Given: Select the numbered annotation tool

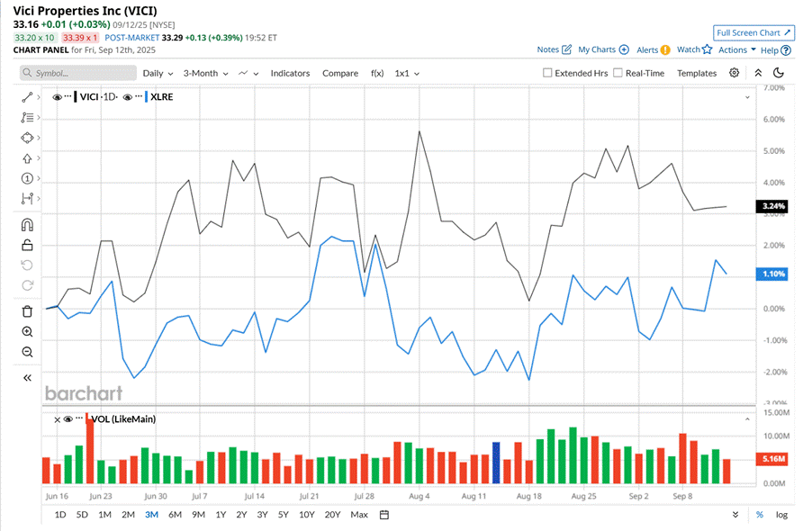Looking at the screenshot, I should tap(27, 178).
